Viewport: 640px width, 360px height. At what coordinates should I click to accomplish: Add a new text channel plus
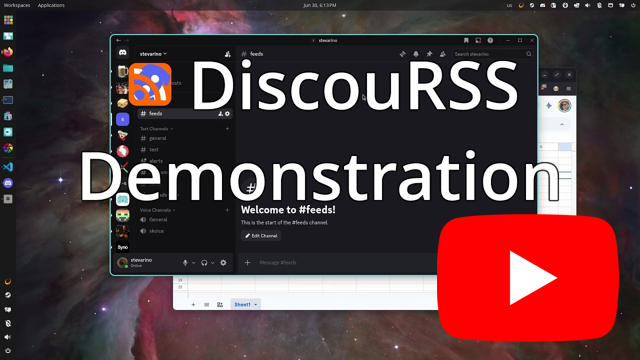click(x=227, y=129)
